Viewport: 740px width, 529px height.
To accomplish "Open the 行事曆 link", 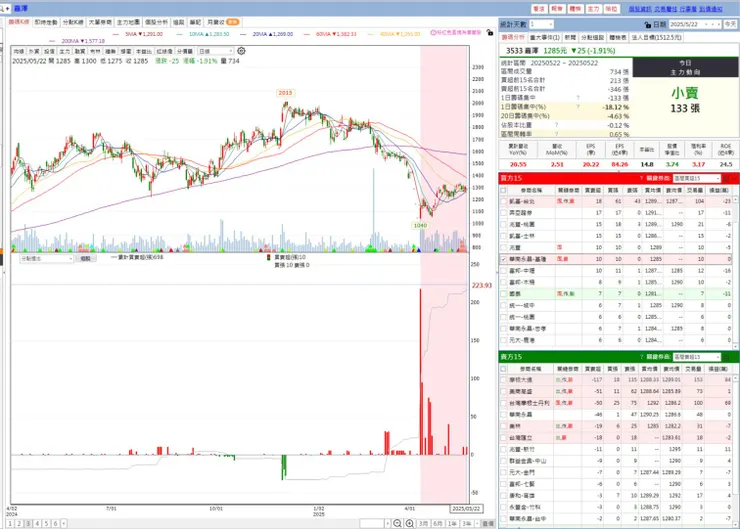I will click(688, 9).
